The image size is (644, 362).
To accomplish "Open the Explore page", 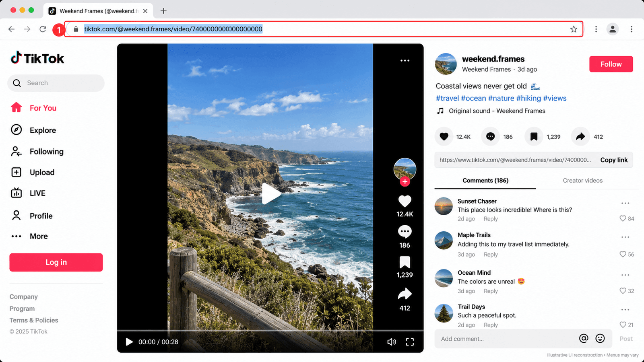I will [x=33, y=130].
